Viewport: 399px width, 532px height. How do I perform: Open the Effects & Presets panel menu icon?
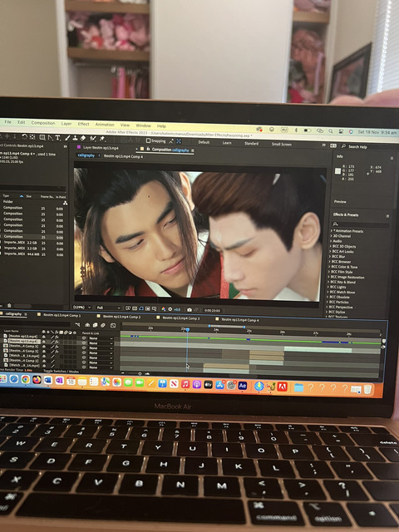pos(387,216)
